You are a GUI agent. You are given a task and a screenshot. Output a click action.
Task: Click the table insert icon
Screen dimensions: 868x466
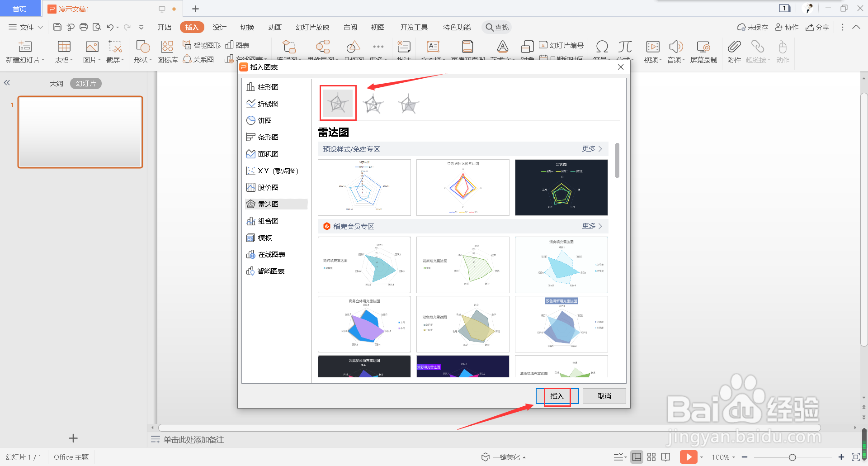point(64,47)
